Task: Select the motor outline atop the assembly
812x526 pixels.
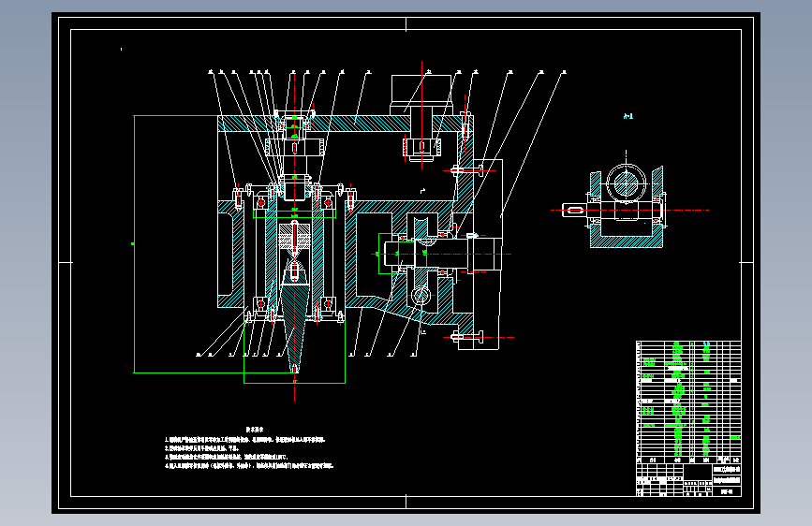Action: tap(421, 95)
